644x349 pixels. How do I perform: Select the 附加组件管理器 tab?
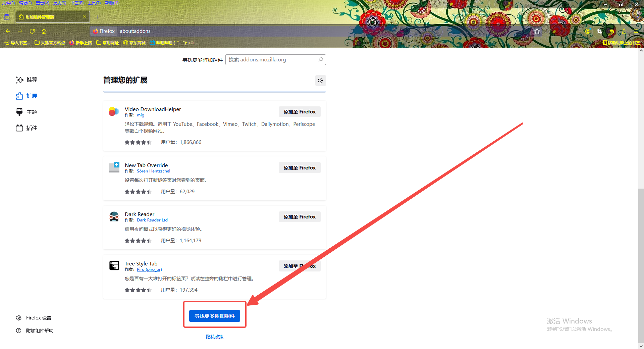[53, 17]
